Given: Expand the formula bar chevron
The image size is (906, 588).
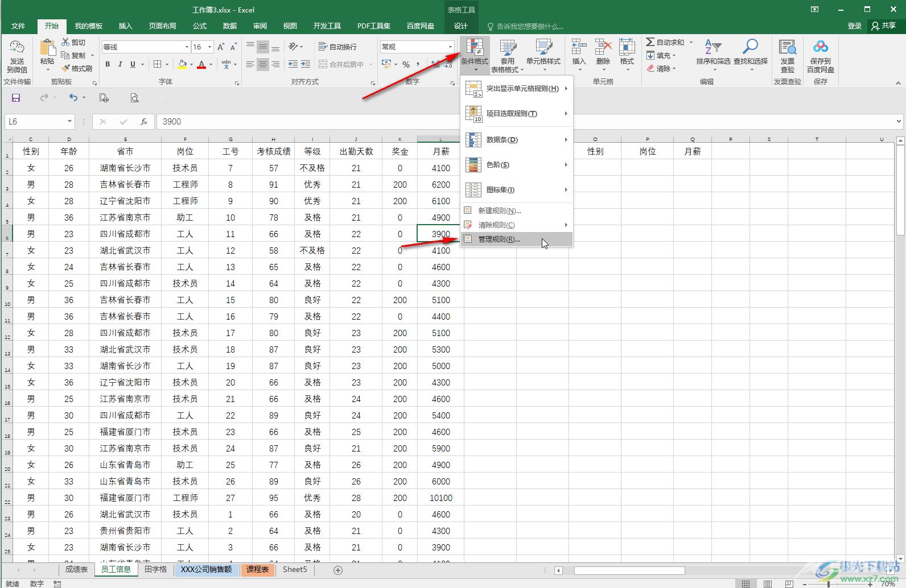Looking at the screenshot, I should pos(899,121).
